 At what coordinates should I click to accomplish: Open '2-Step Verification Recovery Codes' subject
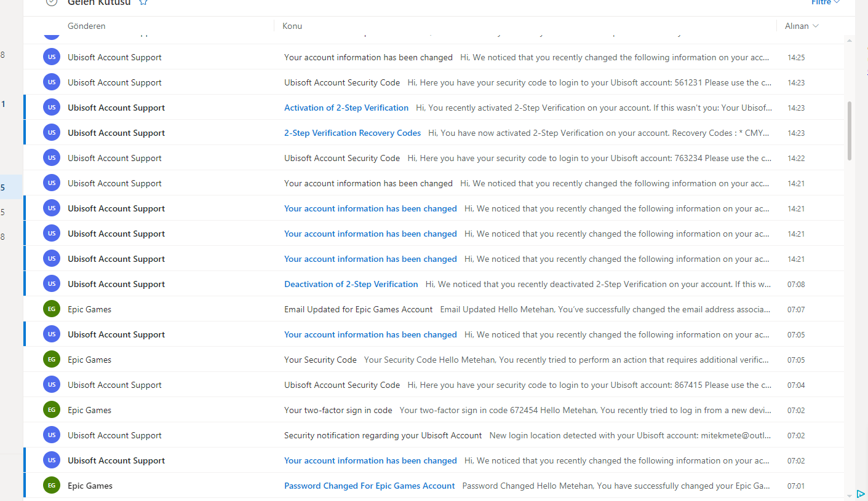pyautogui.click(x=352, y=133)
